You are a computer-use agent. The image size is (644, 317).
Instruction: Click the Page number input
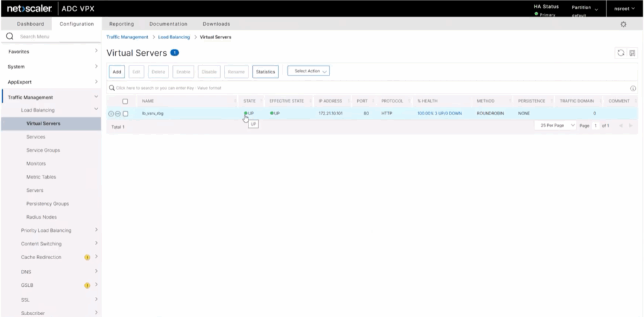tap(595, 126)
